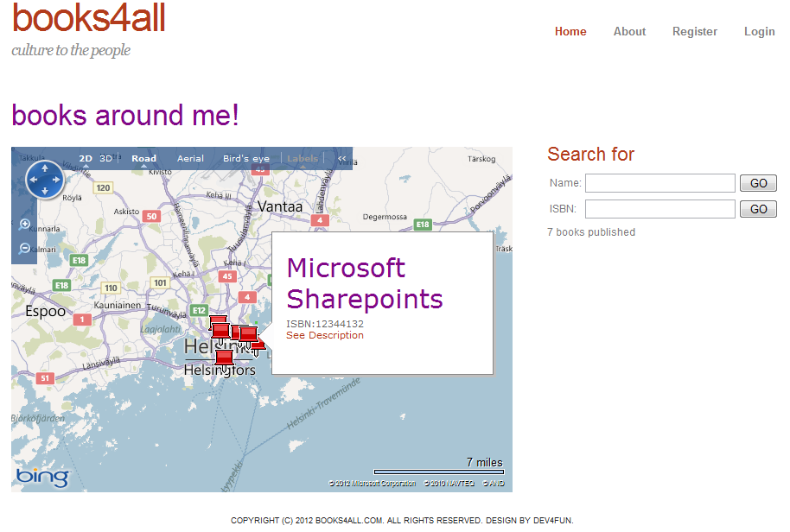Select the Road map style
This screenshot has width=790, height=532.
pos(144,159)
